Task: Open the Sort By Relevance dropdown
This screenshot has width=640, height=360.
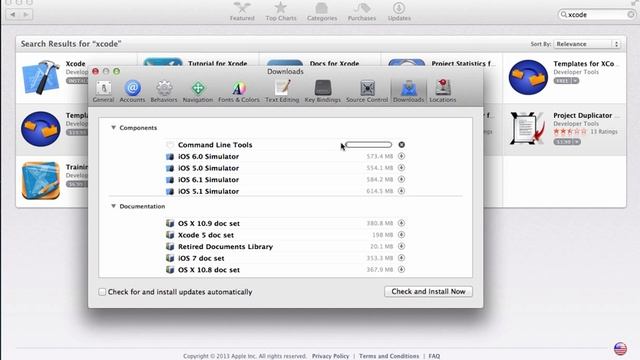Action: tap(587, 44)
